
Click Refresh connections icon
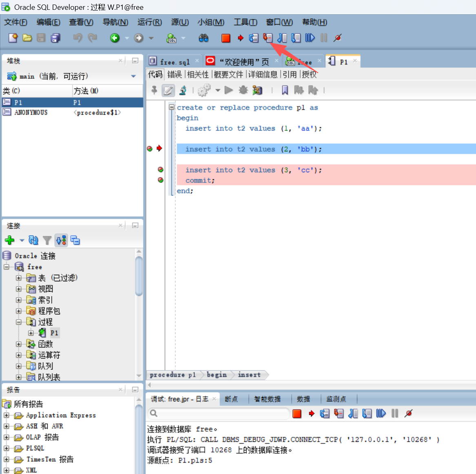(33, 240)
